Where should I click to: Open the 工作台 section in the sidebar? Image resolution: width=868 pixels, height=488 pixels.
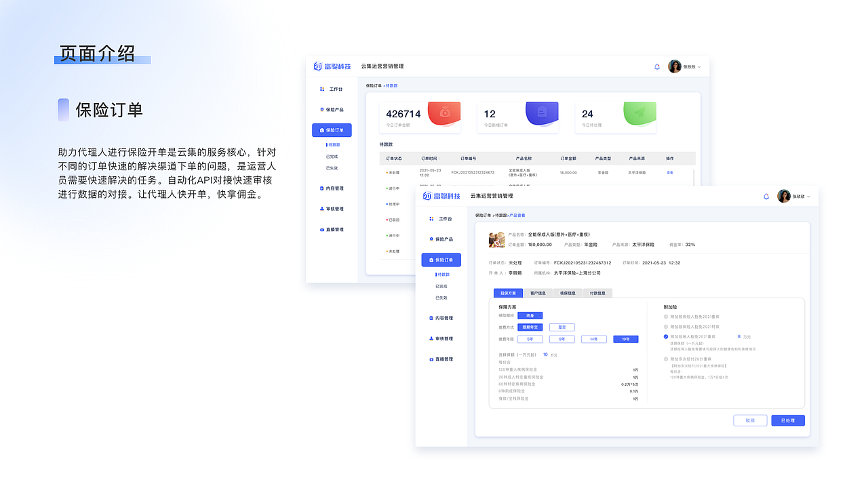(441, 219)
